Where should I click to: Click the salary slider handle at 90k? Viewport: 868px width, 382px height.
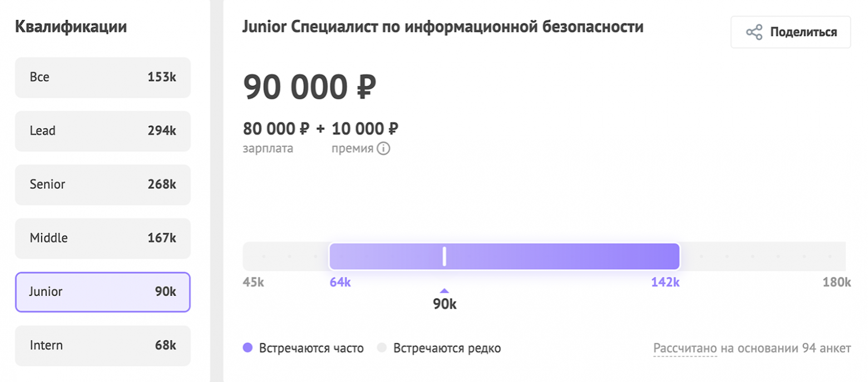point(444,256)
